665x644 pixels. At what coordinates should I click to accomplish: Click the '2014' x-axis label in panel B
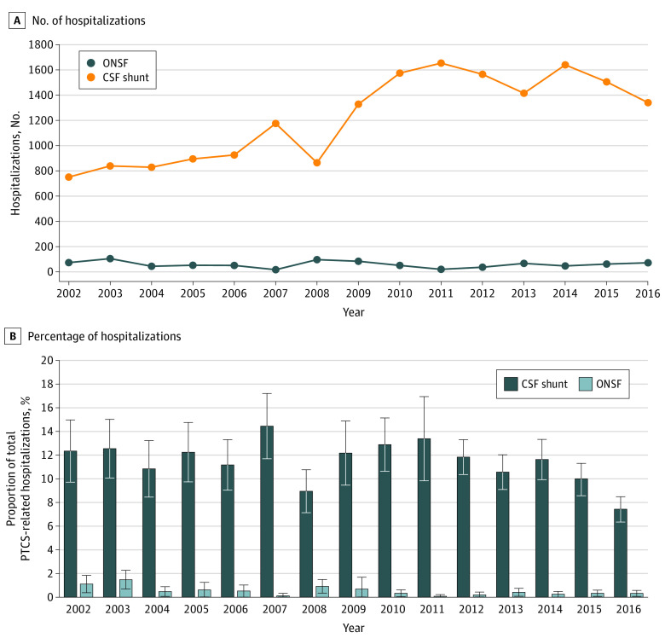[x=550, y=609]
